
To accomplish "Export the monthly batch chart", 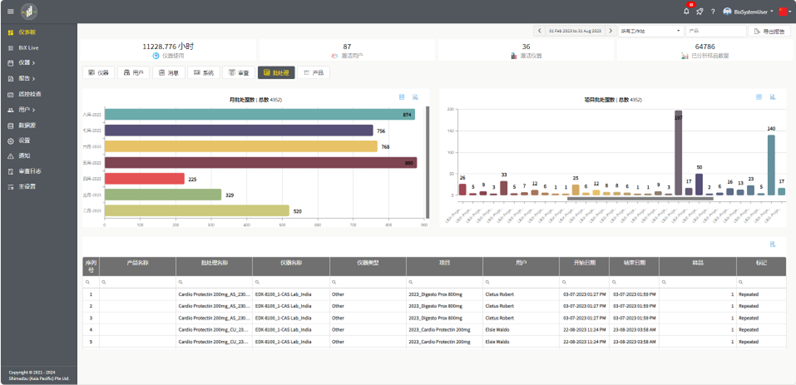I will coord(415,97).
